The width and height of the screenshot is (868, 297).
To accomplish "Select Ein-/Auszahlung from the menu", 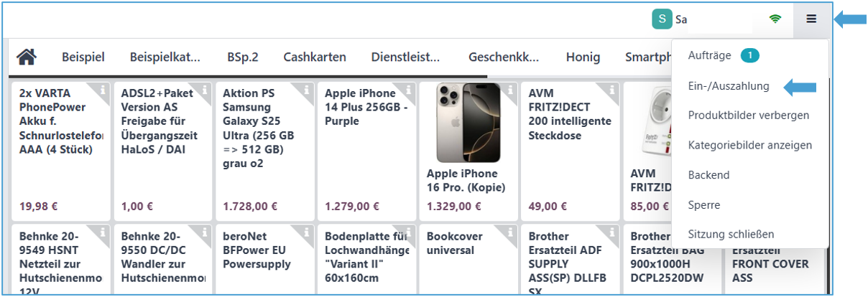I will coord(728,86).
